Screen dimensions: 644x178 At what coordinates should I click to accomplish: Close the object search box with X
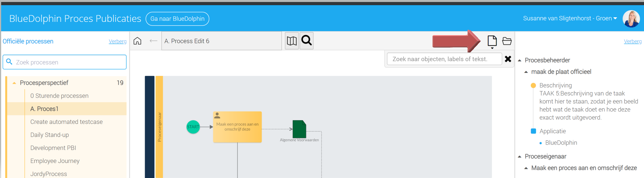508,59
